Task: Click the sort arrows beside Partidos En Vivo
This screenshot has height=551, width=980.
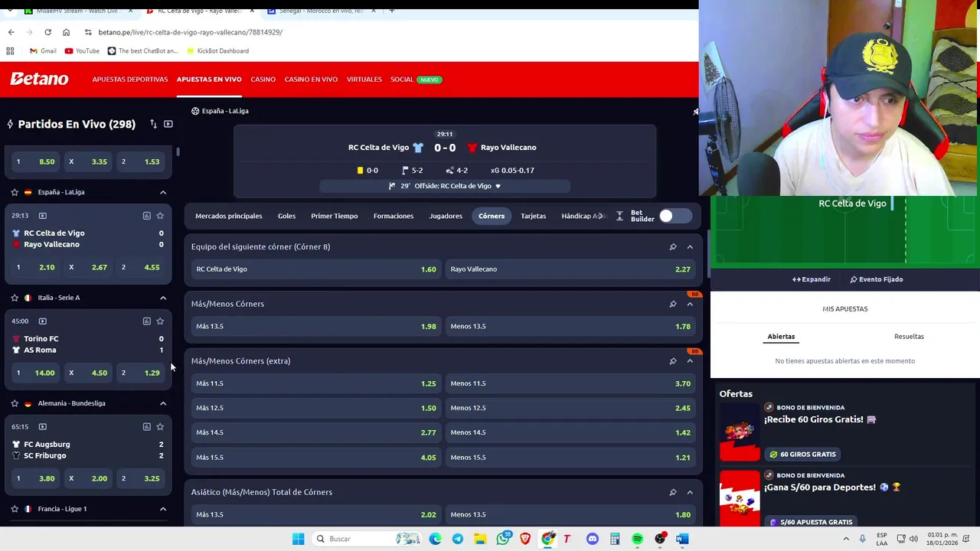Action: tap(153, 124)
